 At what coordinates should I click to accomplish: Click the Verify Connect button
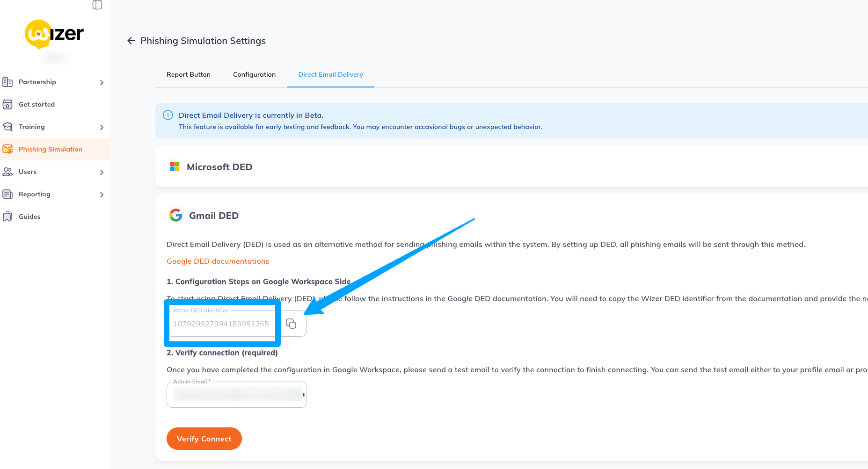pos(204,439)
